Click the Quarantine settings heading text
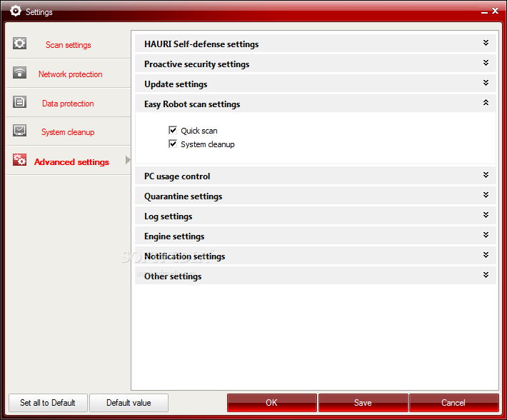The image size is (507, 420). click(x=183, y=196)
